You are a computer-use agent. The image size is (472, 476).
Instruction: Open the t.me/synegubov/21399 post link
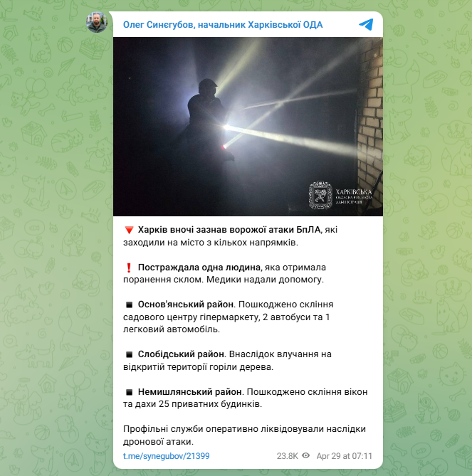tap(166, 456)
